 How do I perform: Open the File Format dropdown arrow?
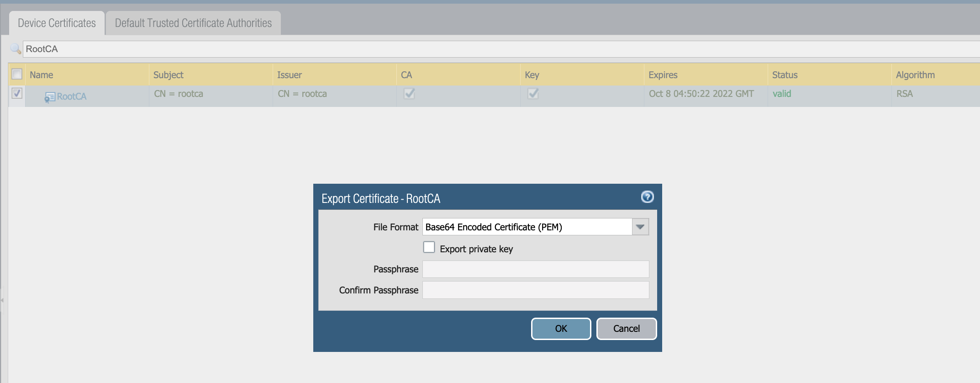[640, 227]
